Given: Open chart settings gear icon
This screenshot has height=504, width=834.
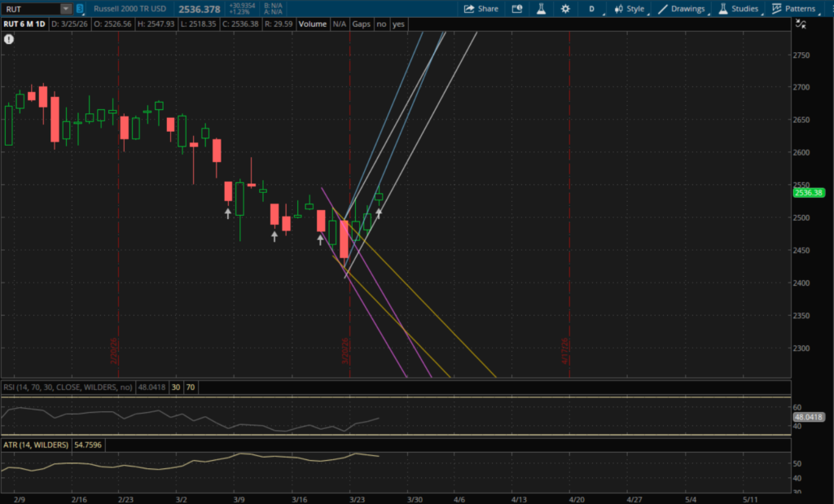Looking at the screenshot, I should [565, 9].
